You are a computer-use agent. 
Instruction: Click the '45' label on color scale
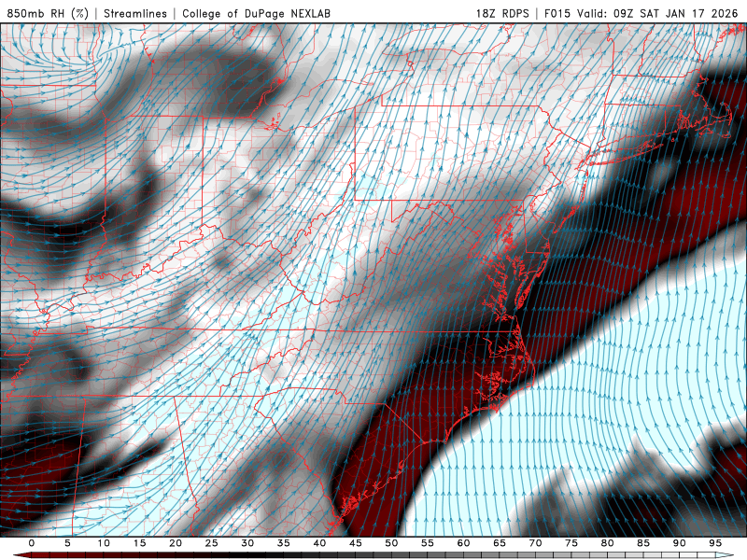(x=356, y=543)
